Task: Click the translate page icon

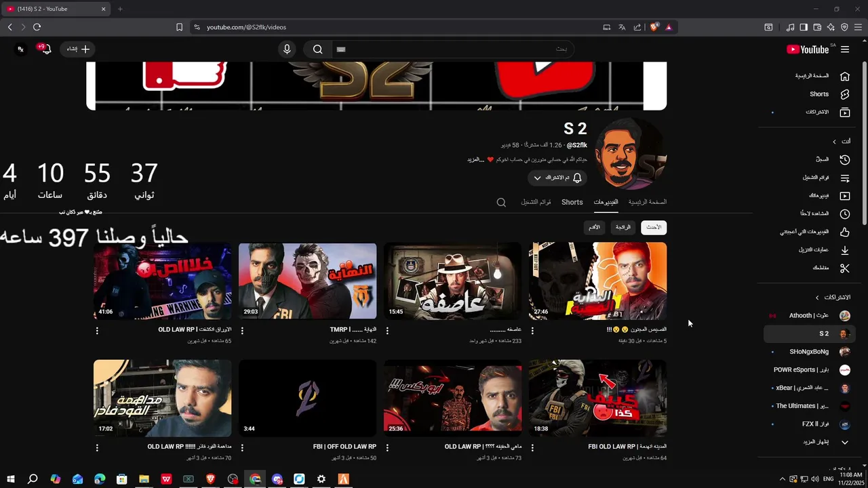Action: 622,27
